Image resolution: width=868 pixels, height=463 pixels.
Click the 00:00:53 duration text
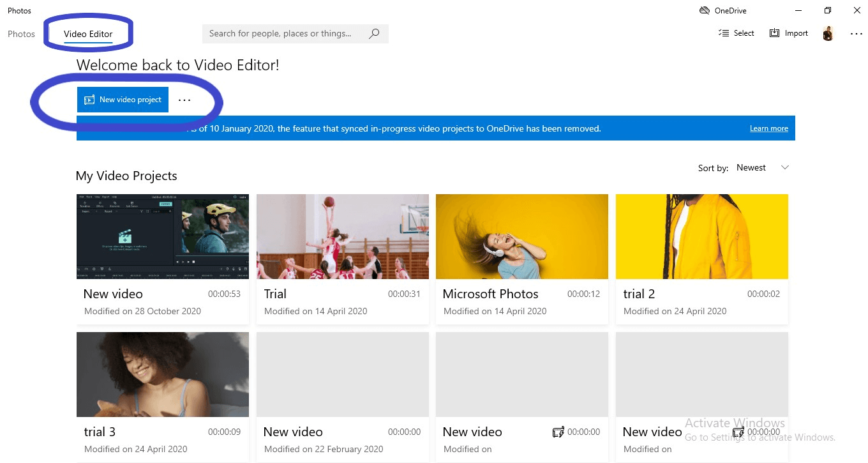pos(224,294)
